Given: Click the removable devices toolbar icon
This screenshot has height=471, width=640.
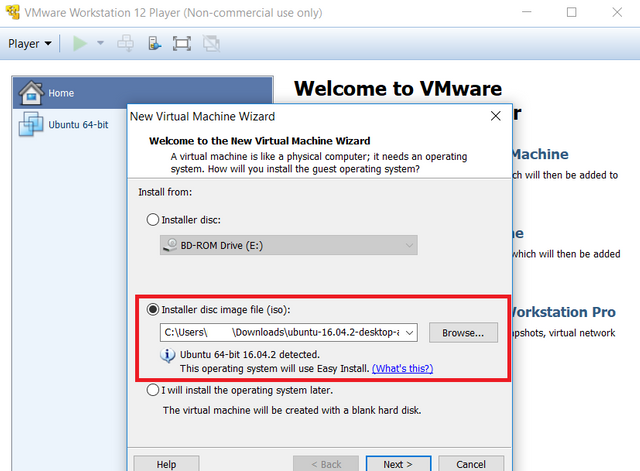Looking at the screenshot, I should tap(154, 43).
